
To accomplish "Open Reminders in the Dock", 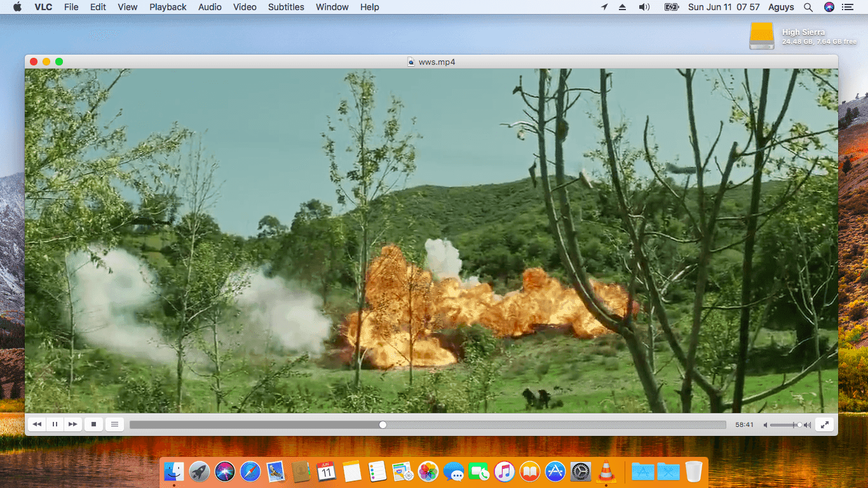I will [377, 471].
